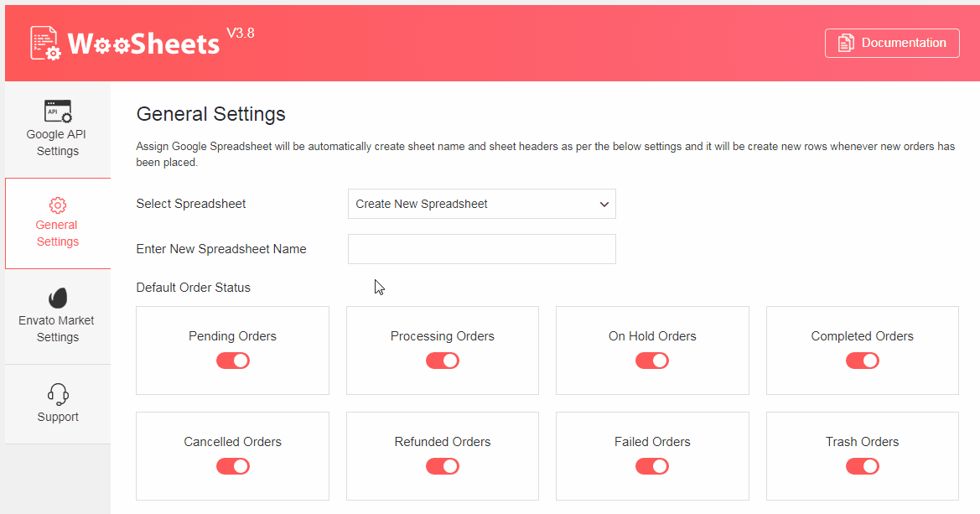Disable the Cancelled Orders toggle

233,466
